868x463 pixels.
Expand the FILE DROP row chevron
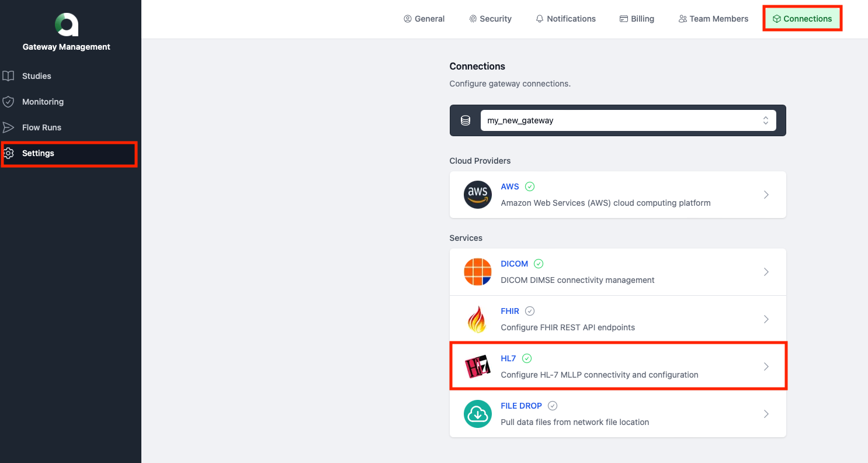(x=766, y=414)
